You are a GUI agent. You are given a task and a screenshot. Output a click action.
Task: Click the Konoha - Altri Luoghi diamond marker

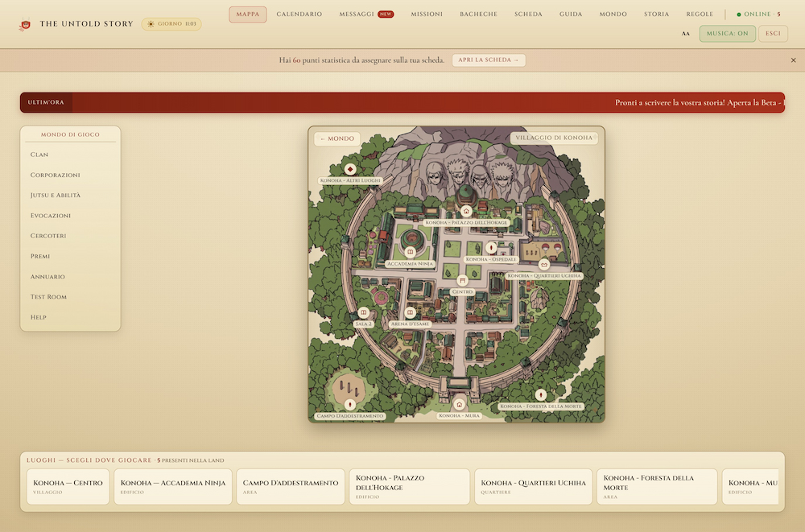point(350,169)
